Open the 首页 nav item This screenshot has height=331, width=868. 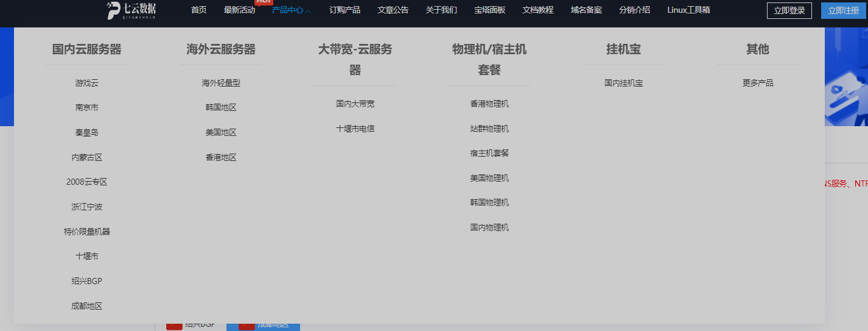(x=198, y=10)
